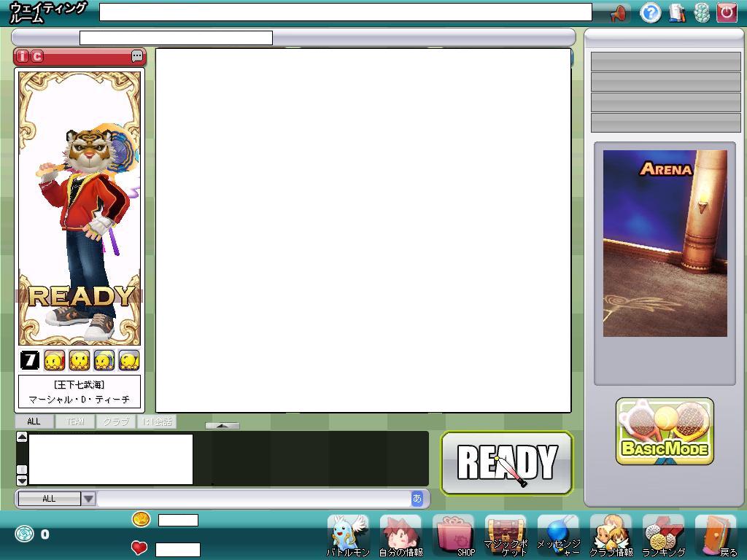Toggle the BasicMode game mode button
The image size is (747, 560).
[x=665, y=432]
